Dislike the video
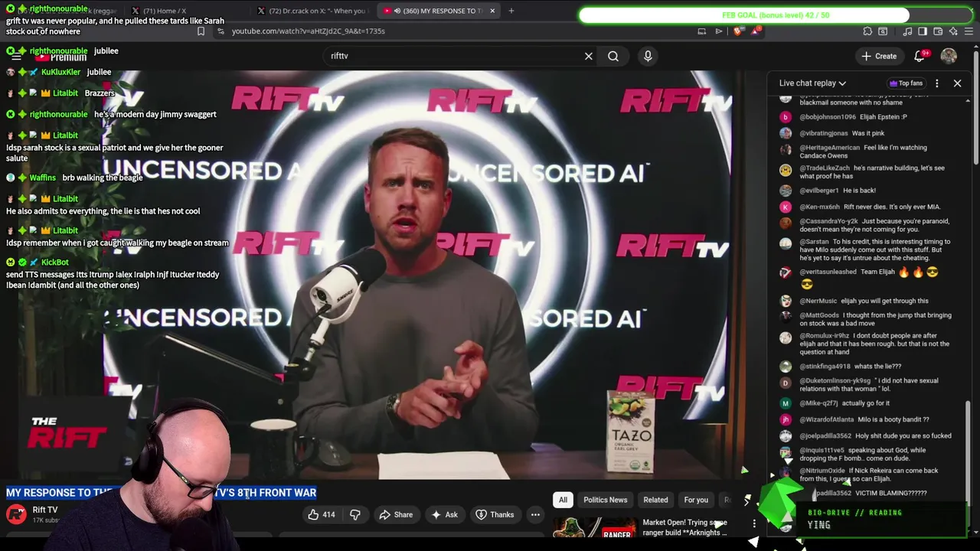This screenshot has height=551, width=980. 355,514
